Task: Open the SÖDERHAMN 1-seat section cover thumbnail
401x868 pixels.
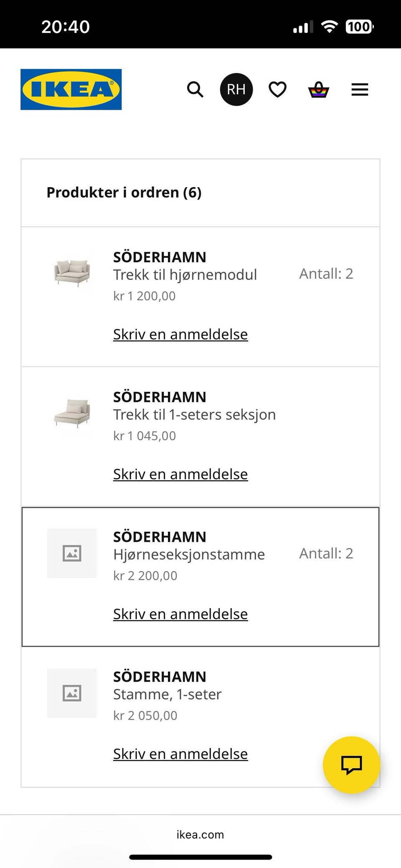Action: point(72,414)
